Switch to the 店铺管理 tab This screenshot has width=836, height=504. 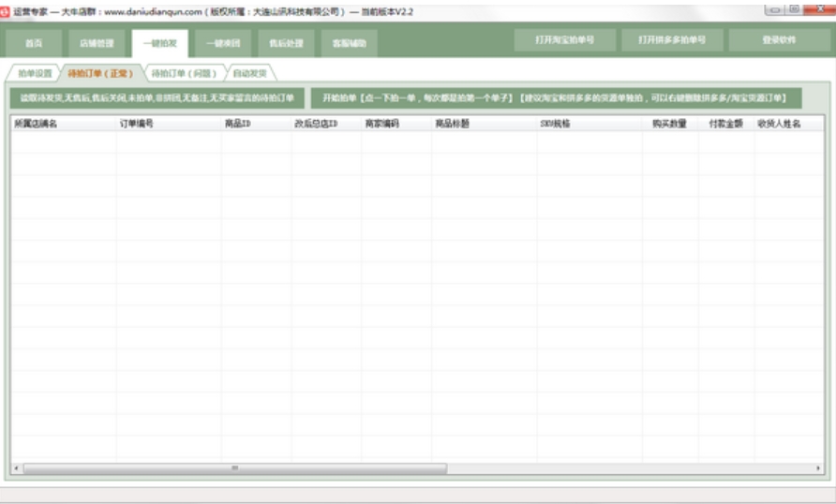(x=97, y=43)
